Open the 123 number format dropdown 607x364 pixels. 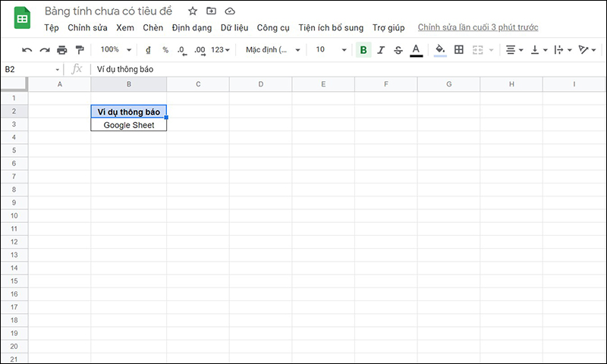pos(220,50)
